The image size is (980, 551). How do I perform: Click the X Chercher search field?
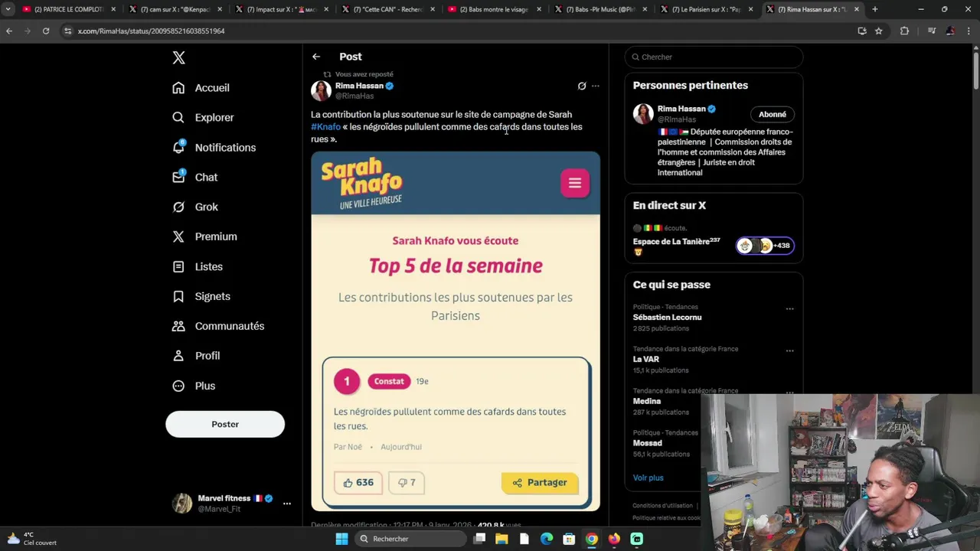(x=714, y=57)
